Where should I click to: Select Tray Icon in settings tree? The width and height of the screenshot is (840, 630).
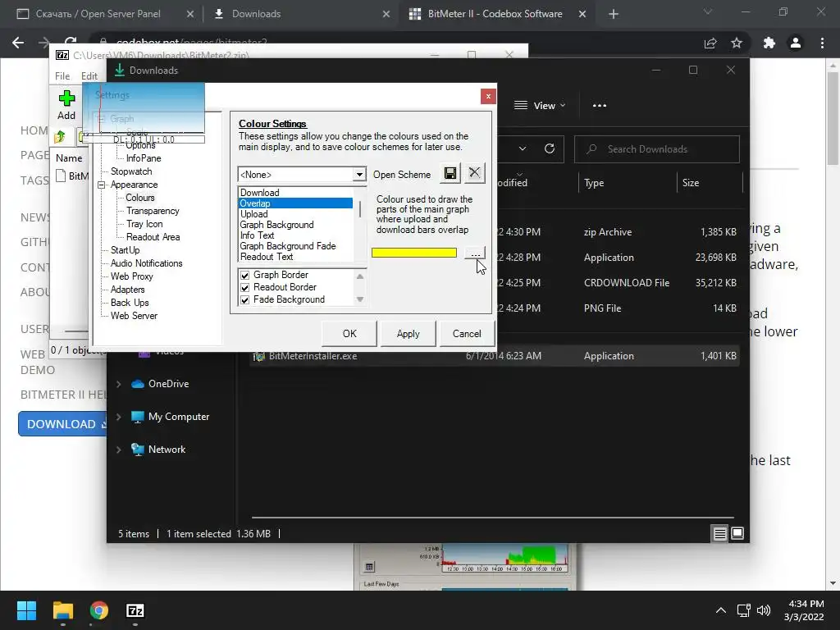(144, 224)
